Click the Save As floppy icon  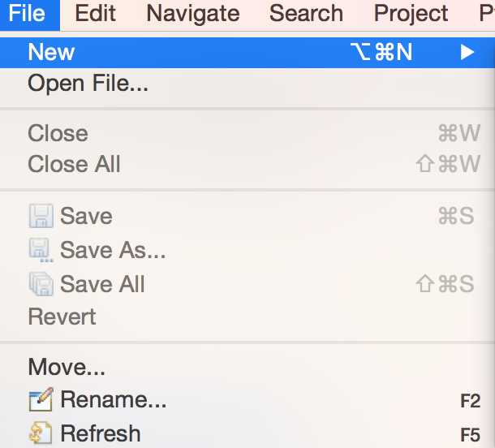pos(41,250)
